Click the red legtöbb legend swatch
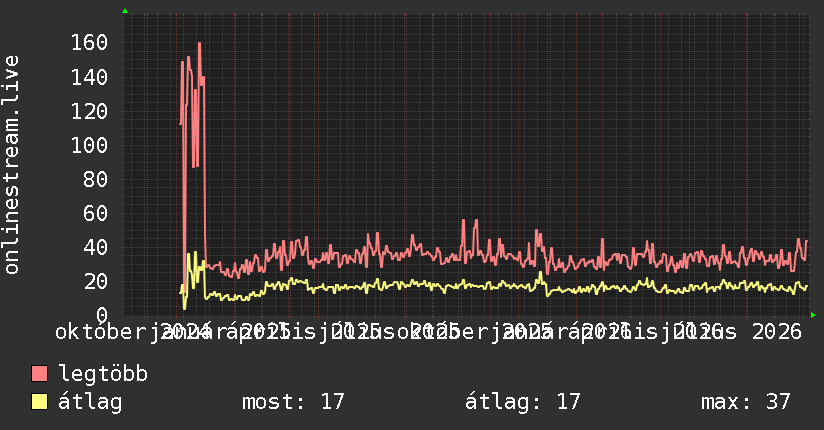This screenshot has width=824, height=430. [39, 373]
